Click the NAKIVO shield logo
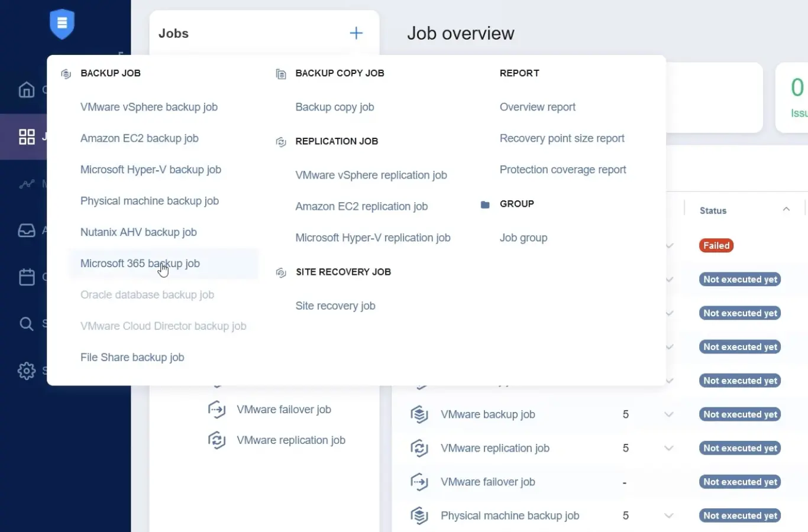Screen dimensions: 808x532 tap(62, 24)
